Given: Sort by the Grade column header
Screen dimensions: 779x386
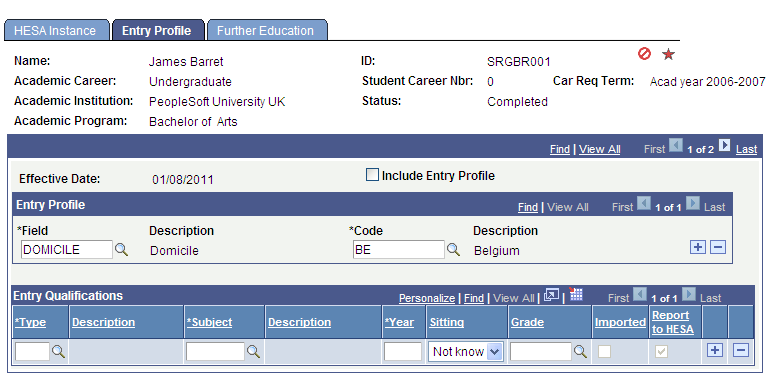Looking at the screenshot, I should pyautogui.click(x=527, y=322).
